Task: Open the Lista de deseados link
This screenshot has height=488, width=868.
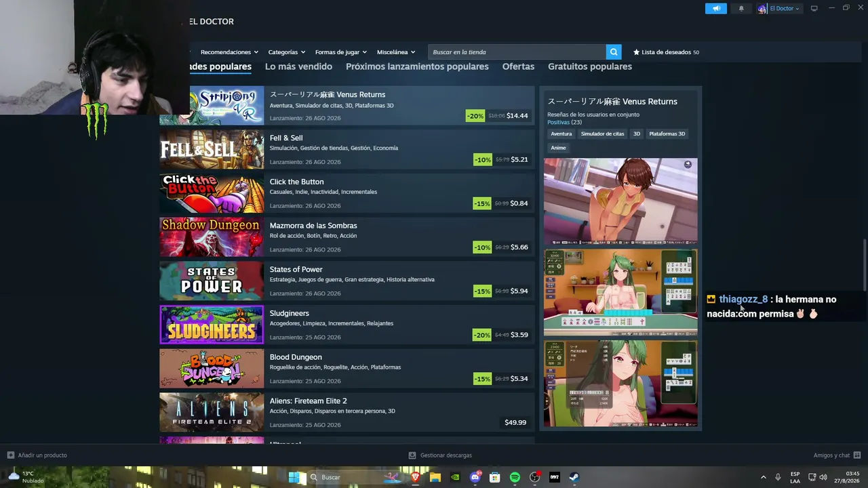Action: (666, 52)
